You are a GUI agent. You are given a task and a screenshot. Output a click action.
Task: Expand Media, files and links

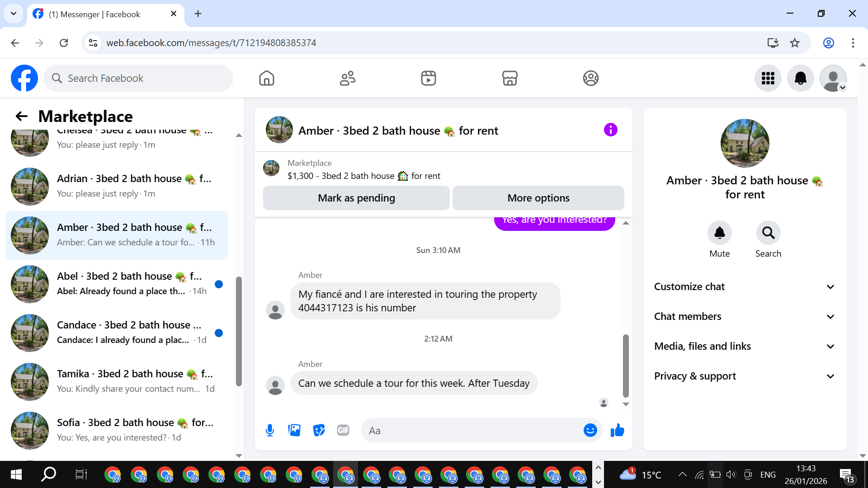[x=744, y=346]
